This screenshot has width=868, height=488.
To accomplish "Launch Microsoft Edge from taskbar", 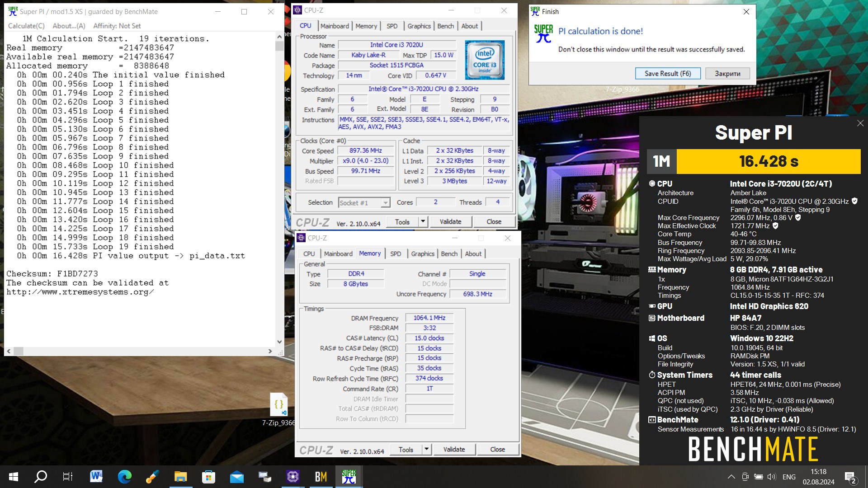I will pos(124,477).
